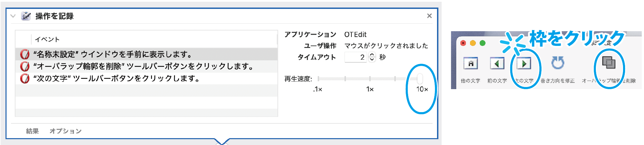Close the 操作を記録 (record actions) action panel
Image resolution: width=644 pixels, height=145 pixels.
429,16
